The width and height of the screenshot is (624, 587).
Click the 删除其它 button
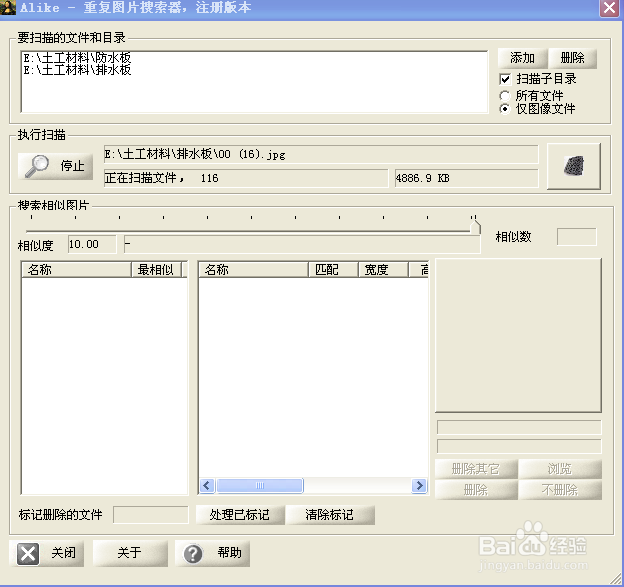[476, 469]
